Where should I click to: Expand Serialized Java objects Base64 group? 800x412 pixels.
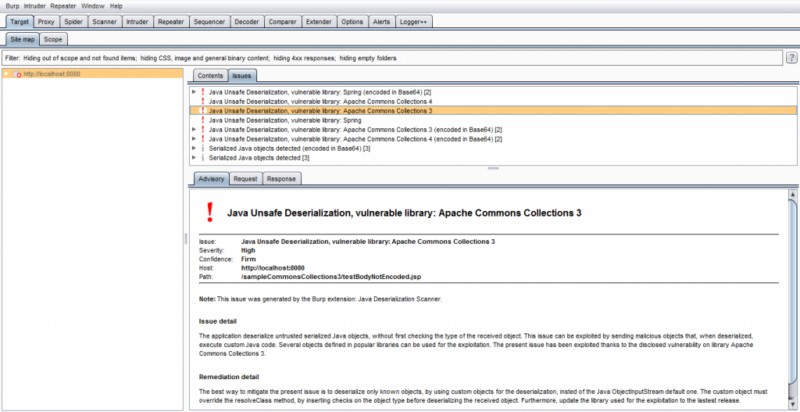tap(194, 148)
